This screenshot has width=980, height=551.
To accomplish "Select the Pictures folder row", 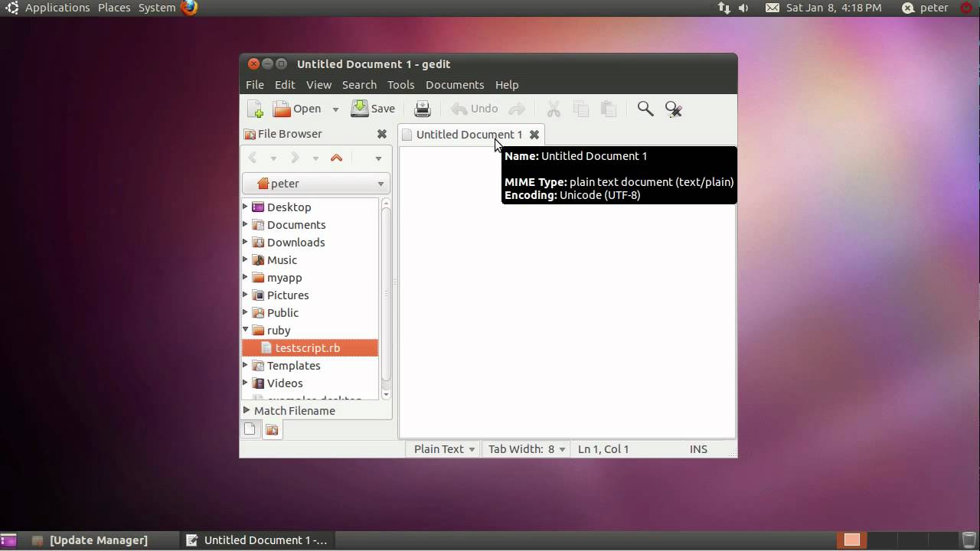I will [x=310, y=295].
